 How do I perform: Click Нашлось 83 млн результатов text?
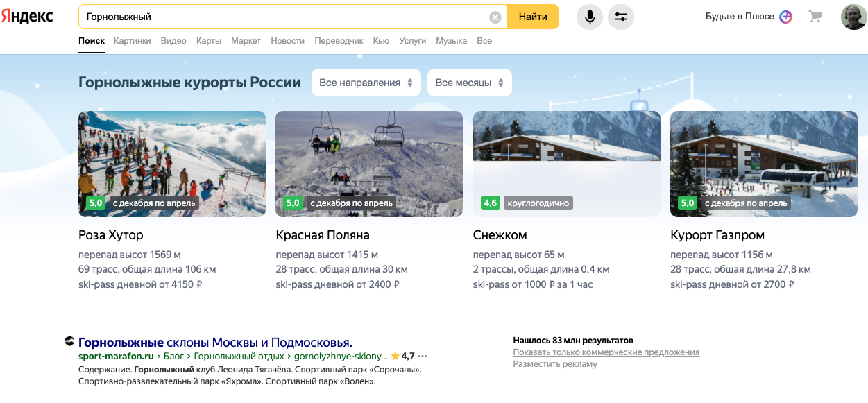[x=573, y=341]
